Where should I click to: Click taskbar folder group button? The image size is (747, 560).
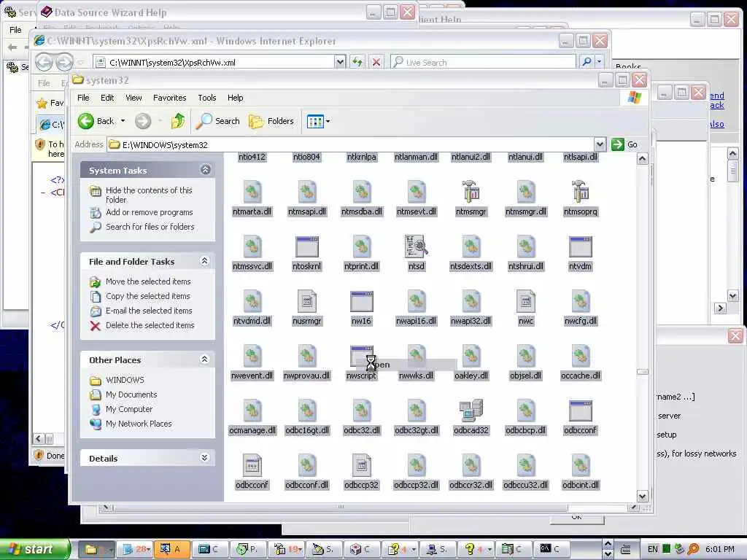(x=96, y=549)
